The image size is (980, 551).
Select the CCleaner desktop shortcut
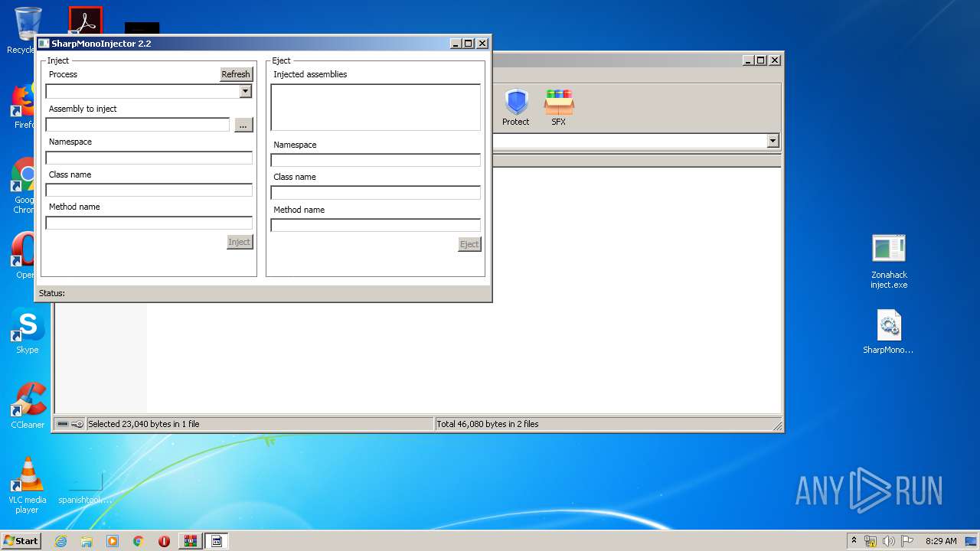(x=28, y=406)
